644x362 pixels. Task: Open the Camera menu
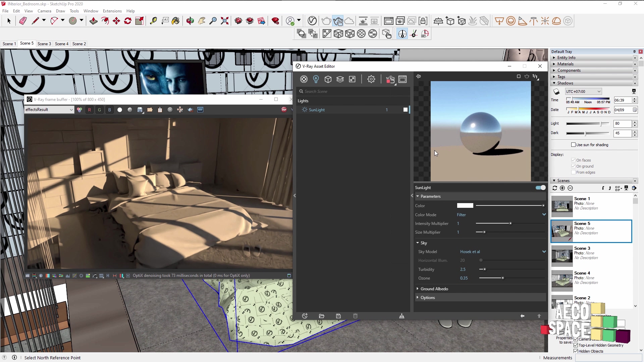pyautogui.click(x=44, y=11)
